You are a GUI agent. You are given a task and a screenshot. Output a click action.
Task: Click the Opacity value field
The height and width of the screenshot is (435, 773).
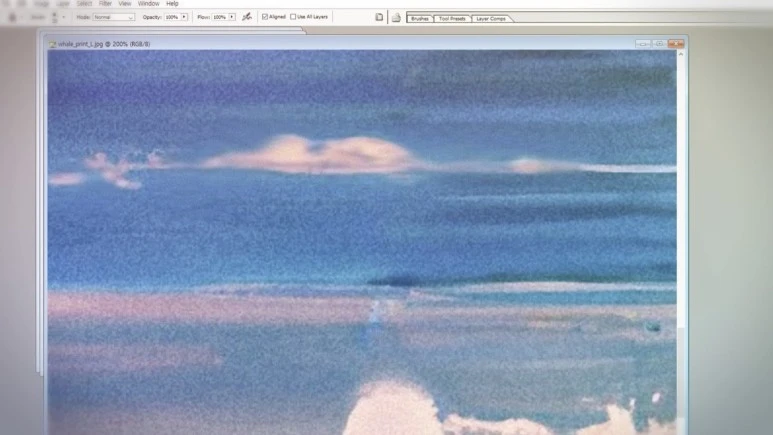click(x=172, y=17)
